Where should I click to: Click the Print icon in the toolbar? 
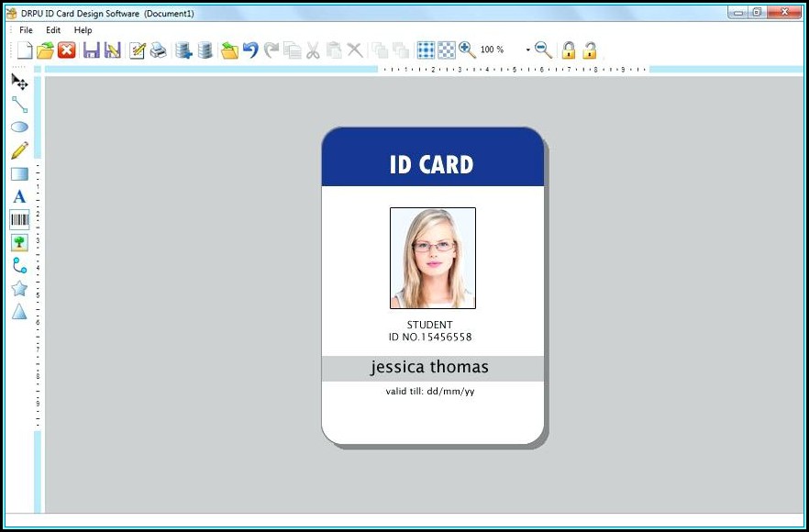(159, 50)
